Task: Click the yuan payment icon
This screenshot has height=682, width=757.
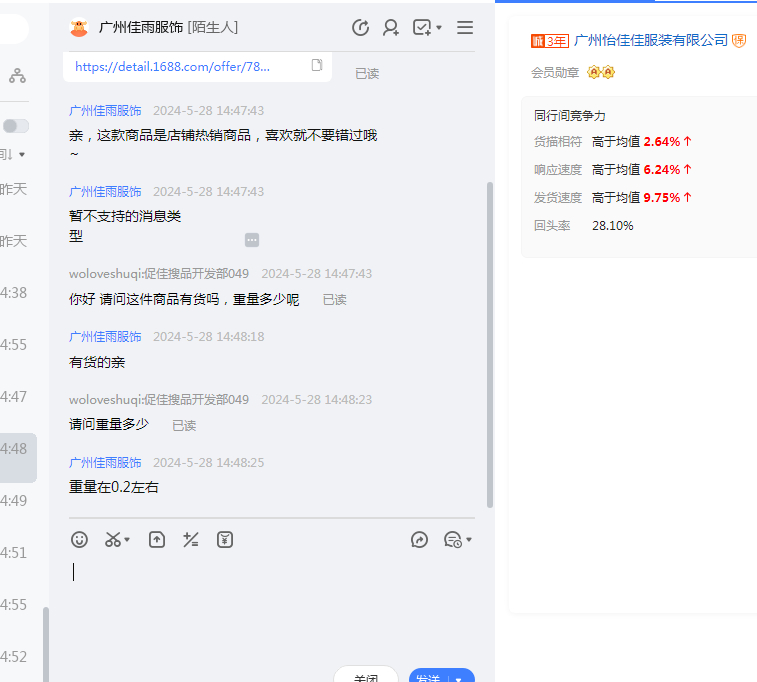Action: 225,540
